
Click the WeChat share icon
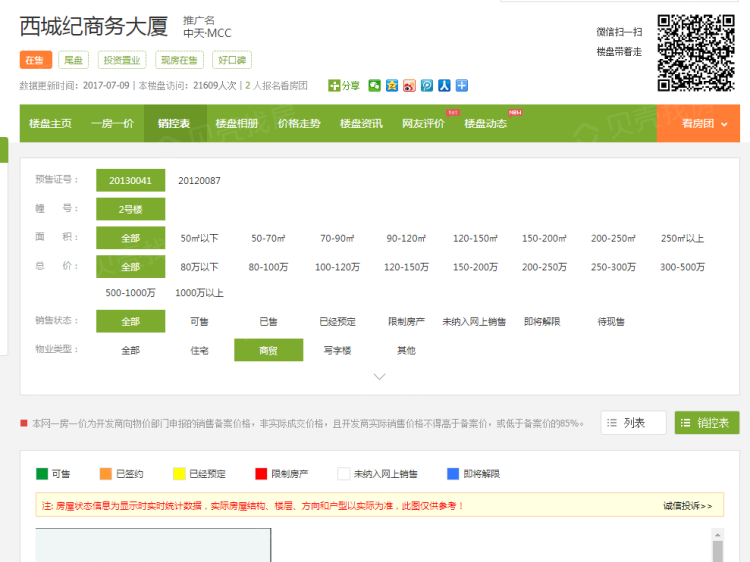point(375,86)
